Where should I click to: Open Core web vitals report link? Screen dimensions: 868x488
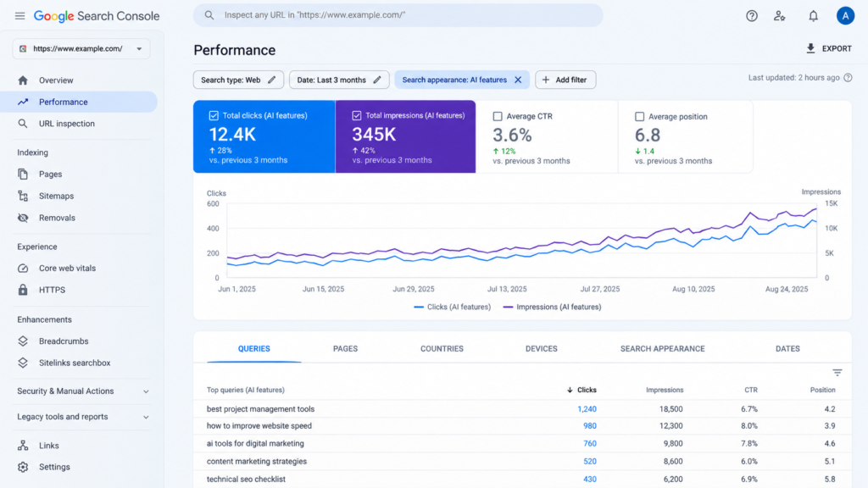pos(68,269)
